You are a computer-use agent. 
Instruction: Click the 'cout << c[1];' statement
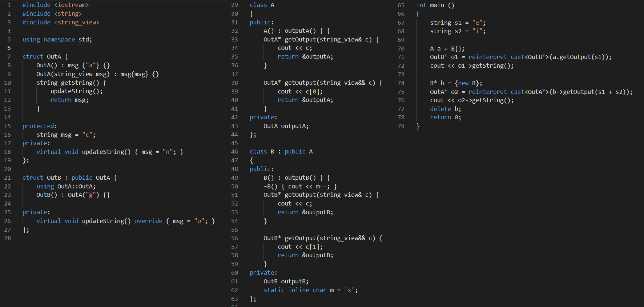tap(300, 247)
